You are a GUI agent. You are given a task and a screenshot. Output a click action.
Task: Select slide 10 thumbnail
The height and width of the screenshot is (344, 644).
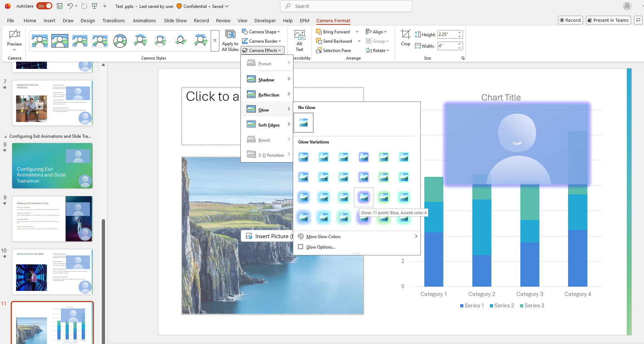tap(52, 272)
